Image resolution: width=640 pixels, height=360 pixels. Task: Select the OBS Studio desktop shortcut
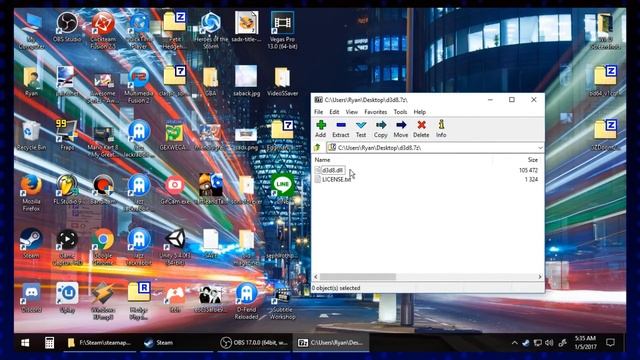pos(67,28)
